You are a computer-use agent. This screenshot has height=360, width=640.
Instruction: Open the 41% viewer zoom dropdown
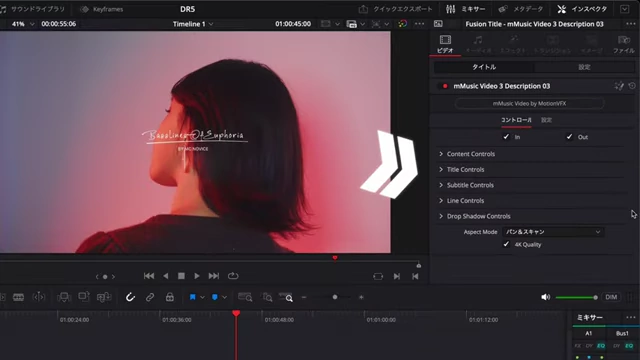pyautogui.click(x=23, y=24)
